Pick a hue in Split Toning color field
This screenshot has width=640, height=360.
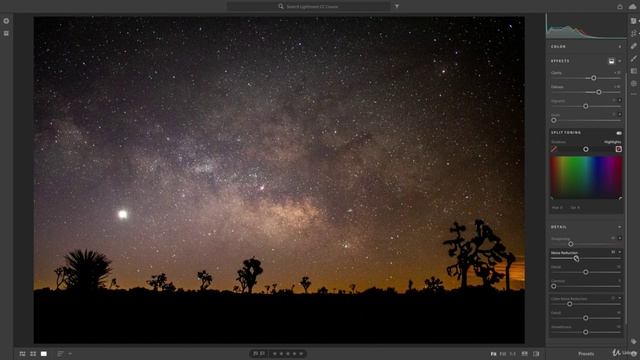[x=586, y=178]
